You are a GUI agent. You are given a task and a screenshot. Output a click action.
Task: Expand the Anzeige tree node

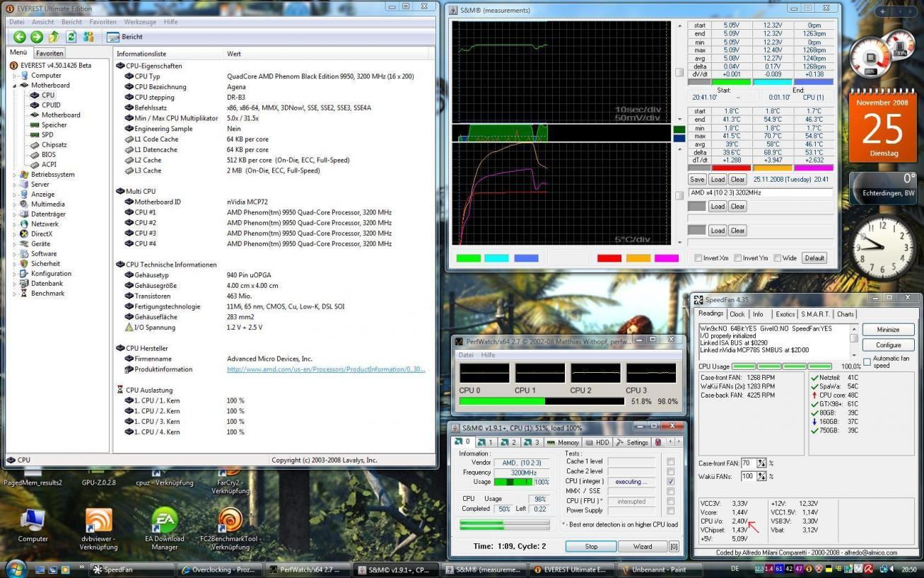coord(14,194)
